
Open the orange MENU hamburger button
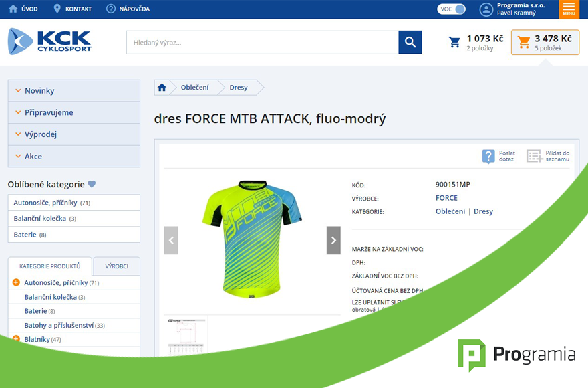(x=569, y=9)
